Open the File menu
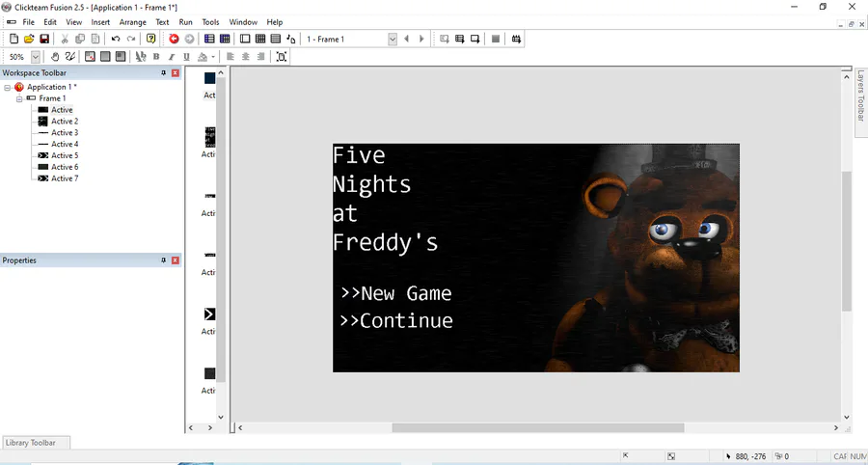This screenshot has width=868, height=465. click(28, 22)
